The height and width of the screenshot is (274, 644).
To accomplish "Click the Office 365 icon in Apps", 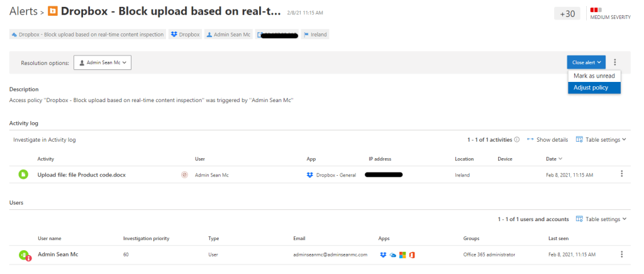I will point(412,254).
